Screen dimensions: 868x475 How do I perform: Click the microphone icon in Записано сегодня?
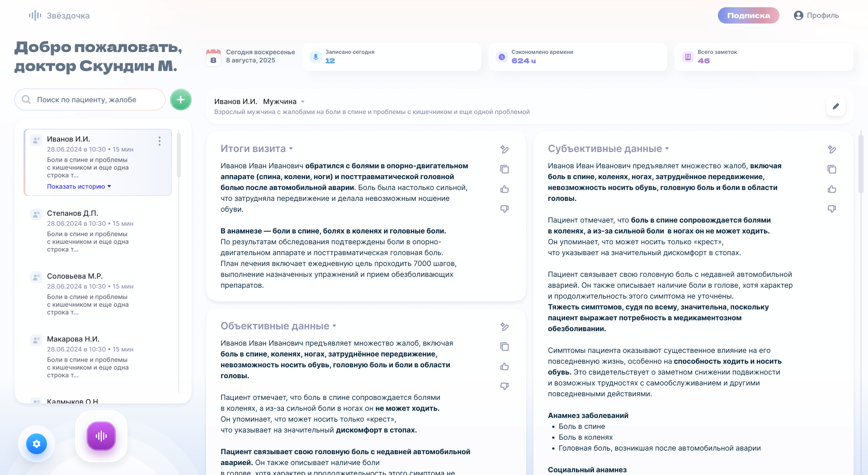315,57
